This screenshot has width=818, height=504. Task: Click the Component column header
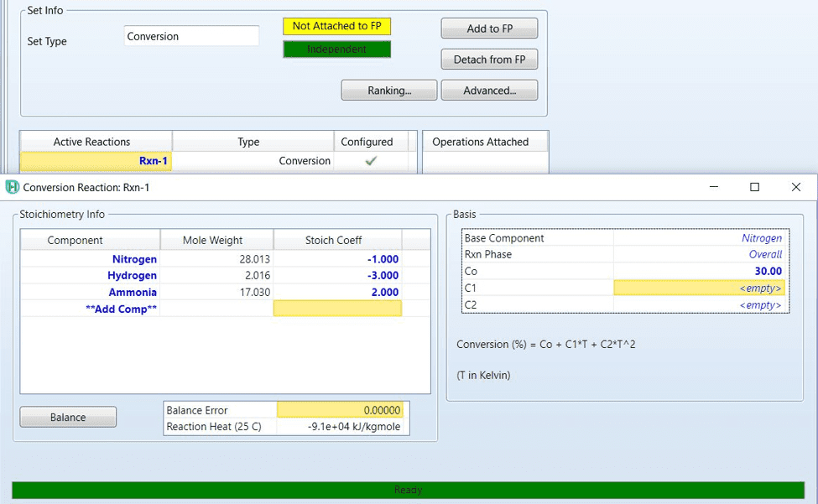[91, 241]
